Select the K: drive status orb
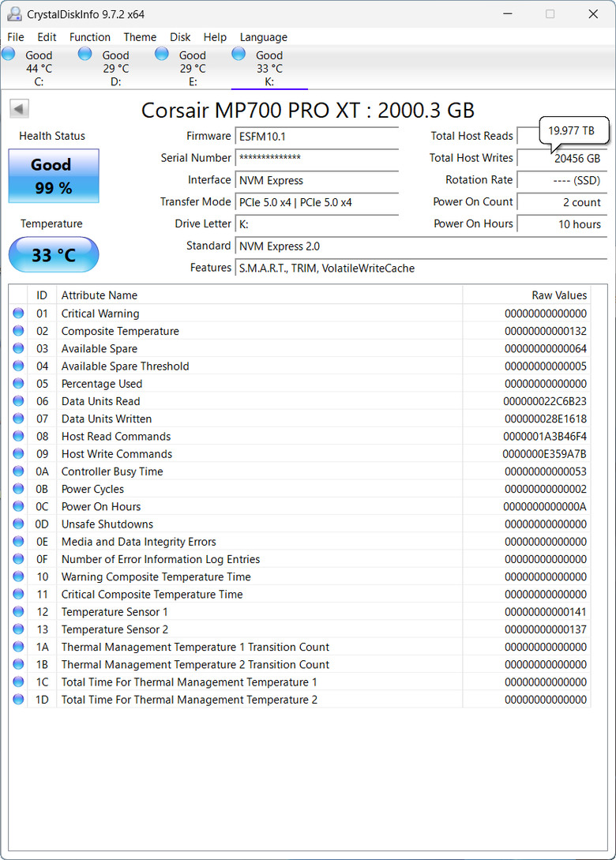616x860 pixels. coord(239,54)
